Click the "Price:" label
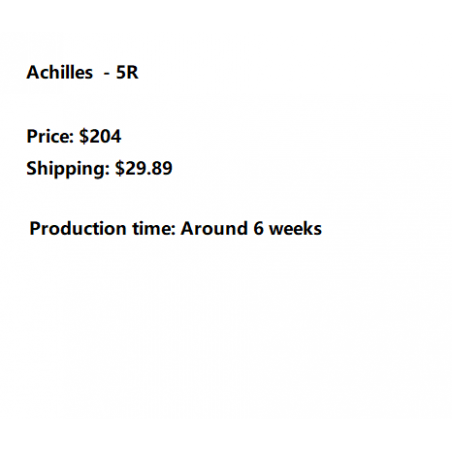This screenshot has height=452, width=452. (50, 136)
